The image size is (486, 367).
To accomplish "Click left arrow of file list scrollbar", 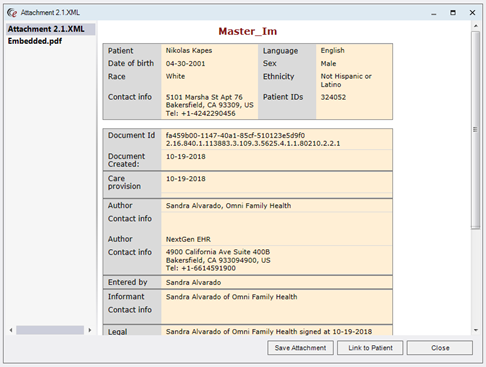I will (x=11, y=330).
